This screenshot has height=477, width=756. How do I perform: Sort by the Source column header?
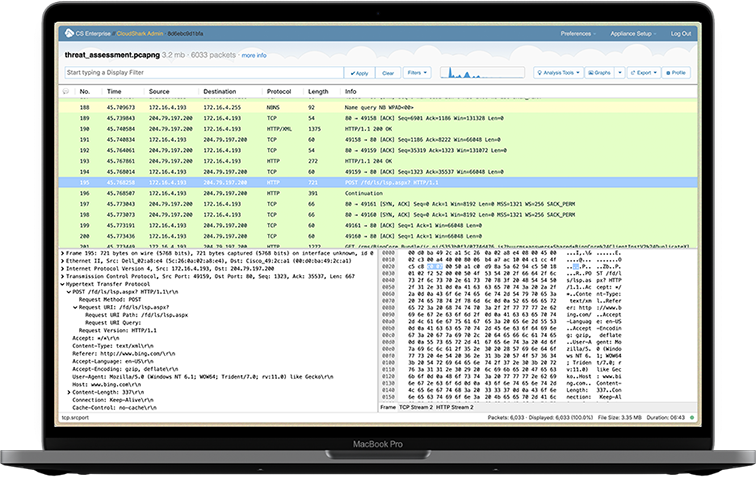(x=159, y=91)
